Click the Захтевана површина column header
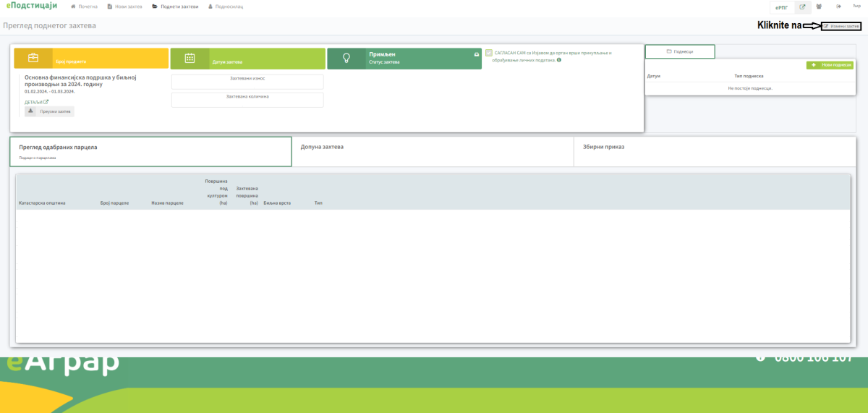The height and width of the screenshot is (413, 868). coord(247,196)
